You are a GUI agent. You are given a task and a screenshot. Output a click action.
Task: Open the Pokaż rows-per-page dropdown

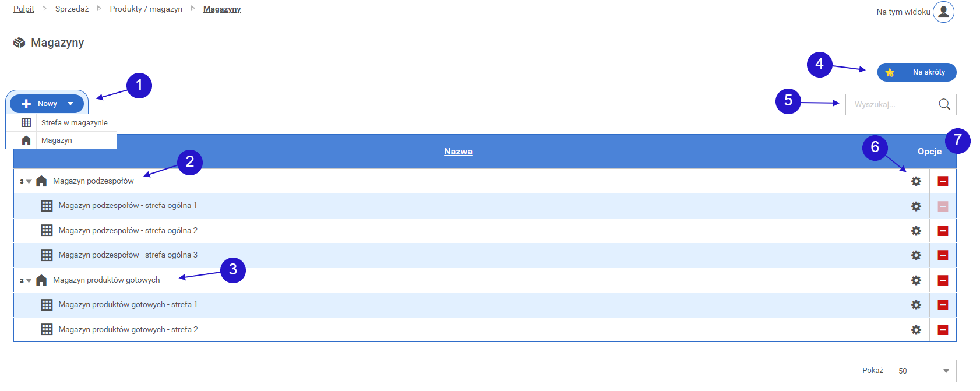923,371
